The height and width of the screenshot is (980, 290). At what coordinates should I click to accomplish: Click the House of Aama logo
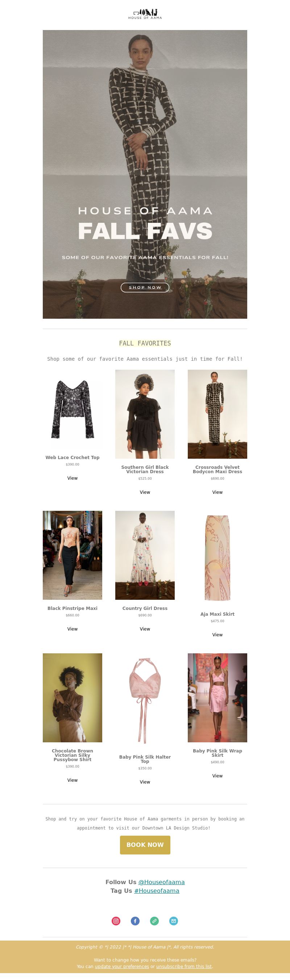(x=145, y=14)
